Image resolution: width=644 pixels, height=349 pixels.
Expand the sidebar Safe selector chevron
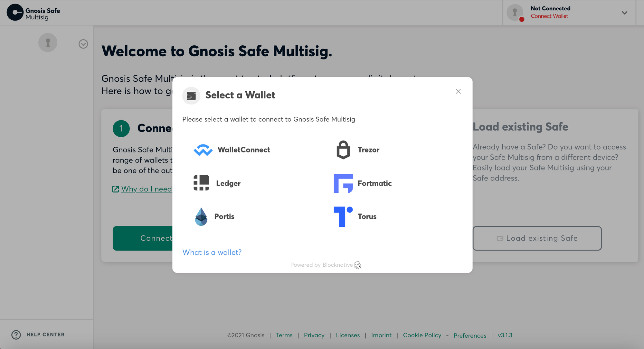pyautogui.click(x=83, y=44)
